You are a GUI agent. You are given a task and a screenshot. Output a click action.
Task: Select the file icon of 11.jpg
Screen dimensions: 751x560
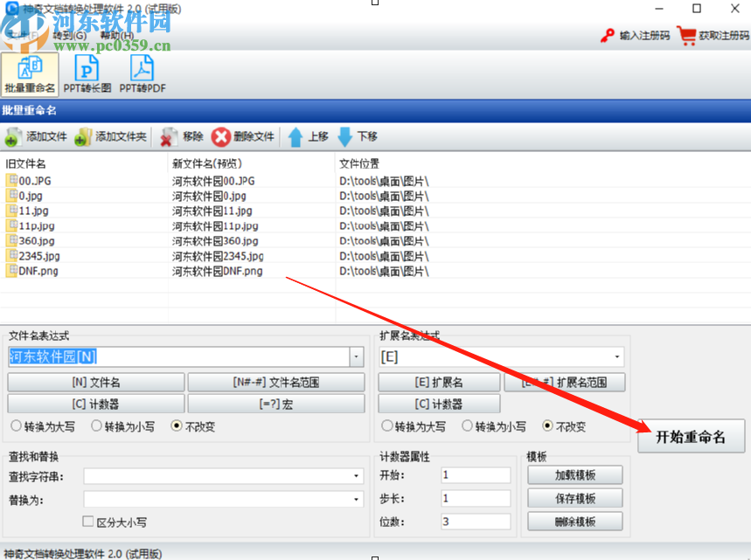(x=12, y=211)
